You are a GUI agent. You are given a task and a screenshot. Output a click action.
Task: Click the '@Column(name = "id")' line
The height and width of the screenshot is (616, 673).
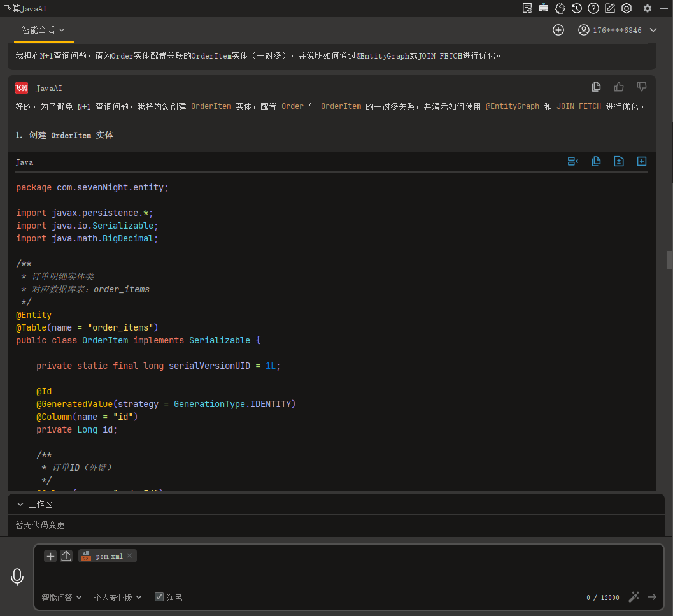pos(87,417)
